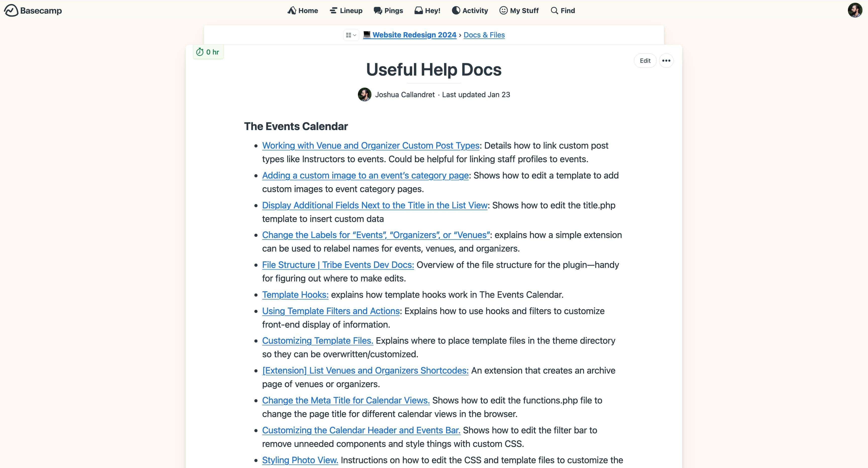
Task: Open Customizing Template Files link
Action: click(x=317, y=341)
